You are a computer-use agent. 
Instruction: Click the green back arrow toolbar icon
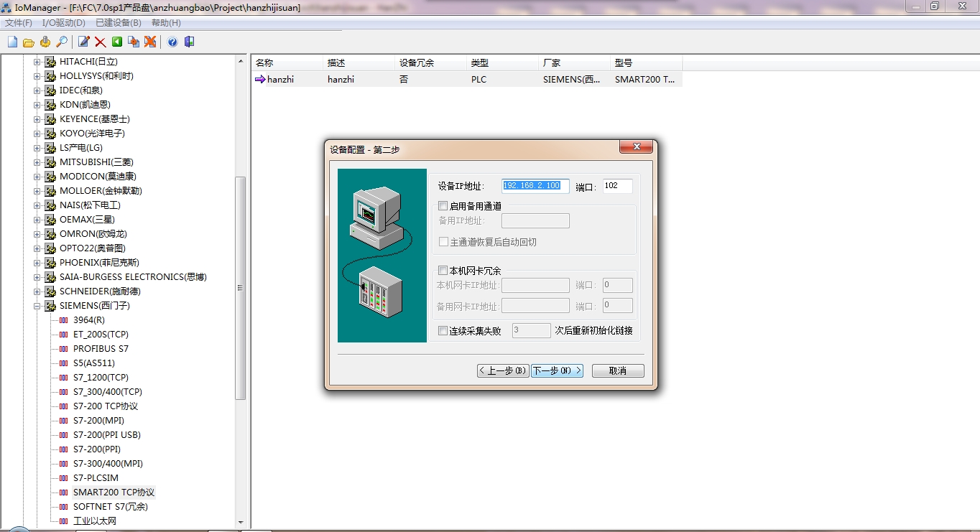117,42
